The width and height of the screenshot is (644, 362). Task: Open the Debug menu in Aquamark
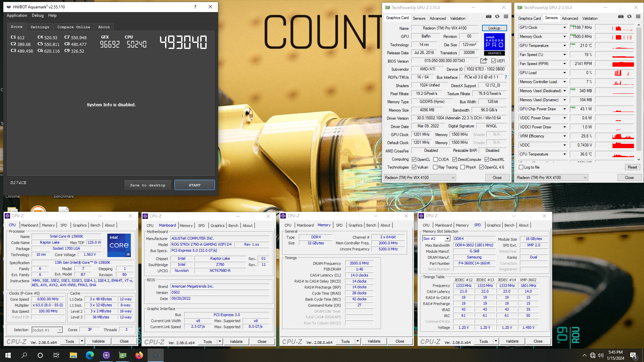[x=38, y=15]
